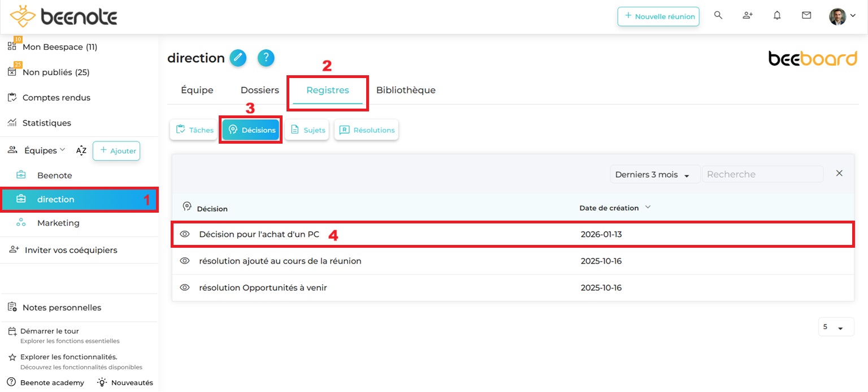This screenshot has width=868, height=392.
Task: Click the search magnifier icon in header
Action: point(718,16)
